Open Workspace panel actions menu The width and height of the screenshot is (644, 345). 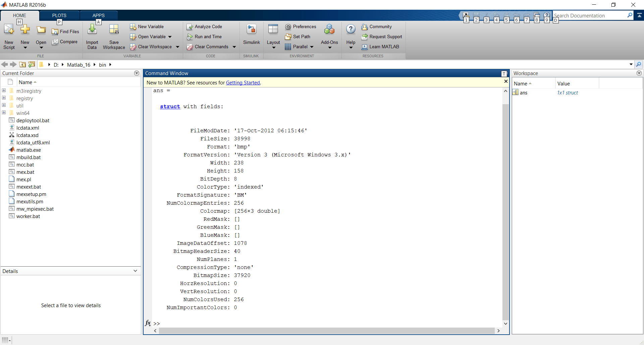[x=639, y=73]
